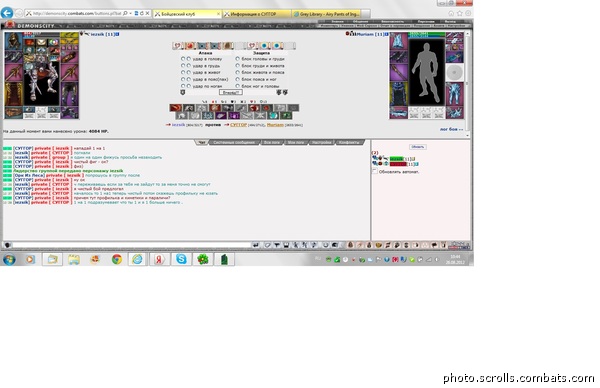Image resolution: width=600 pixels, height=388 pixels.
Task: Open Skype from the taskbar
Action: pos(181,259)
